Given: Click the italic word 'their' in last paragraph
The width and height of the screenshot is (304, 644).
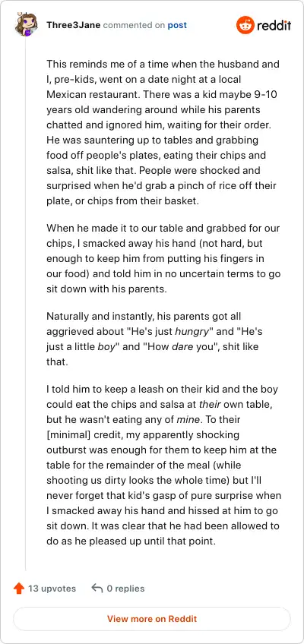Looking at the screenshot, I should click(x=211, y=404).
